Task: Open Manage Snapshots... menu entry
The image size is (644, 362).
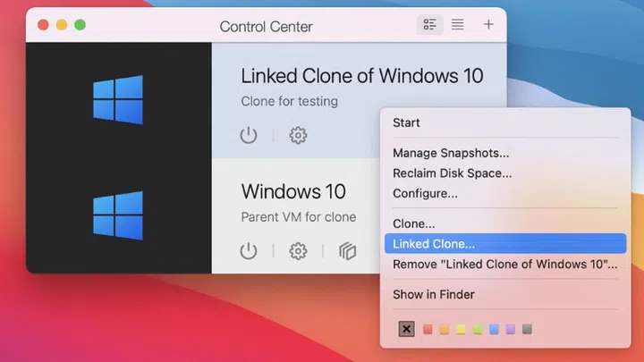Action: (x=451, y=154)
